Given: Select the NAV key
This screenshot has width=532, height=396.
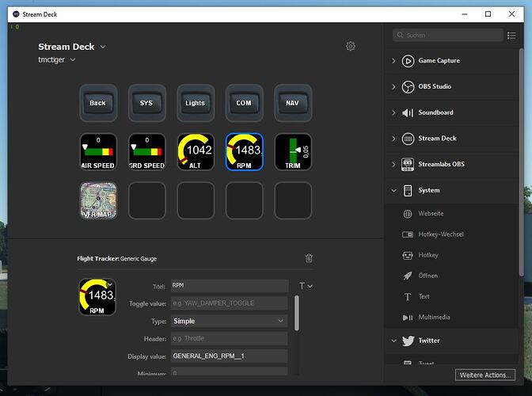Looking at the screenshot, I should (293, 103).
